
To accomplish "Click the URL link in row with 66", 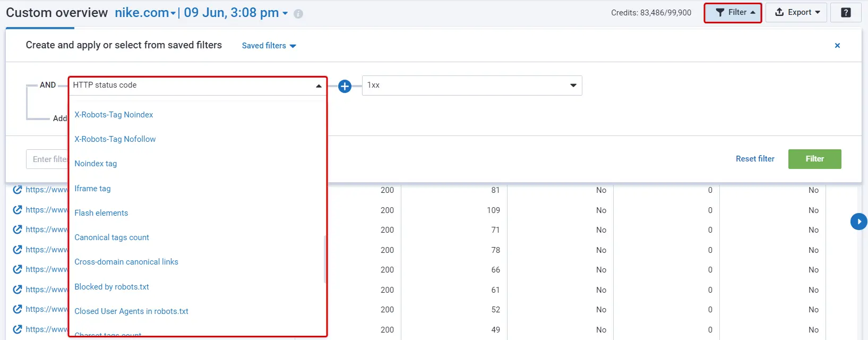I will pos(47,269).
